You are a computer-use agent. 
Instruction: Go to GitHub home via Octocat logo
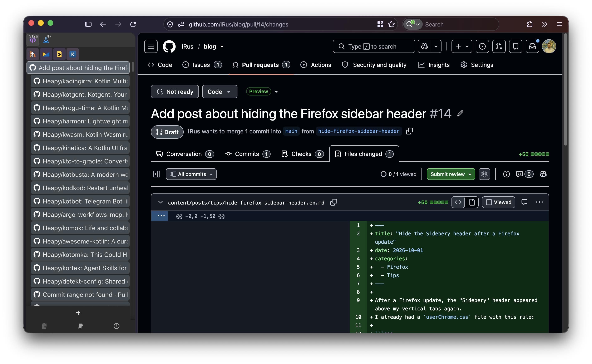[x=169, y=46]
